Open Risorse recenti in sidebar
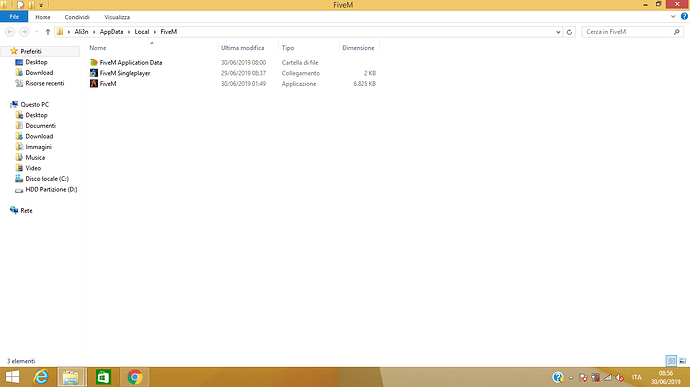The image size is (690, 387). coord(45,83)
